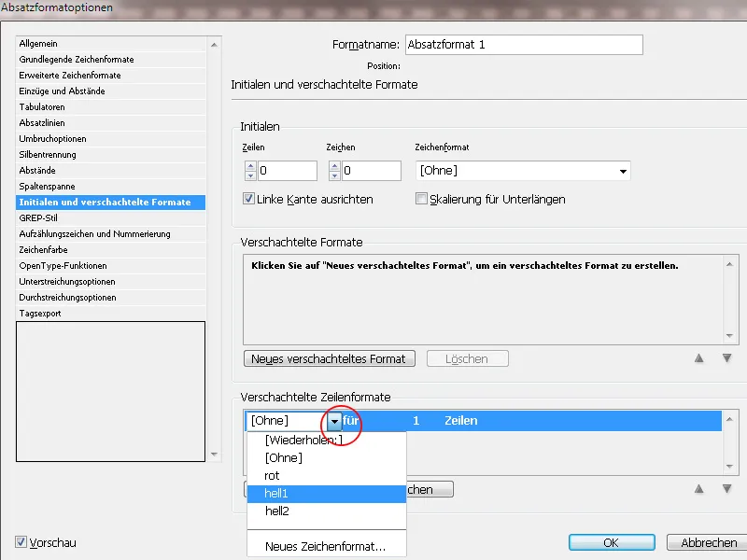The width and height of the screenshot is (747, 560).
Task: Open the Tabulatoren category
Action: 110,106
